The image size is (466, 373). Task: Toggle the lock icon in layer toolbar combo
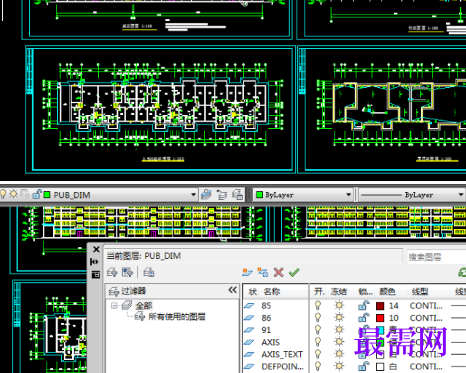pos(37,194)
